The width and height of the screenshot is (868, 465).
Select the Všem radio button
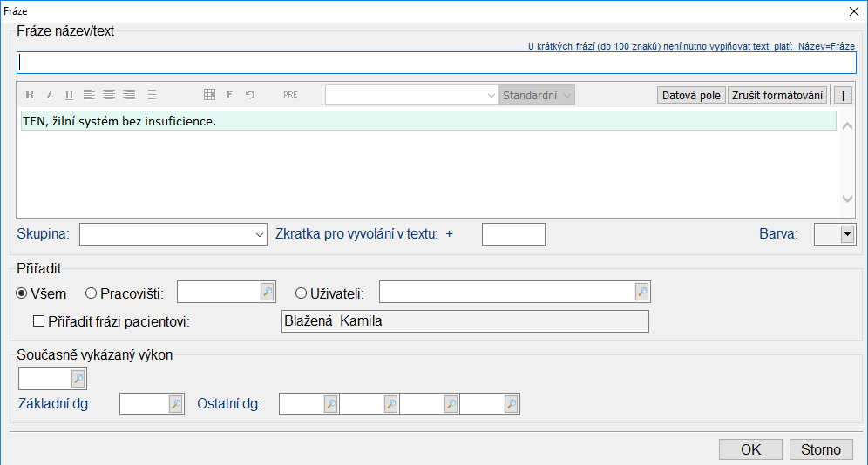point(23,293)
